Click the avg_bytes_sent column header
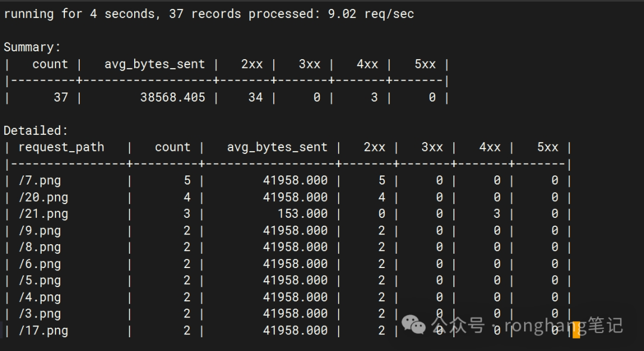This screenshot has width=644, height=351. [277, 146]
